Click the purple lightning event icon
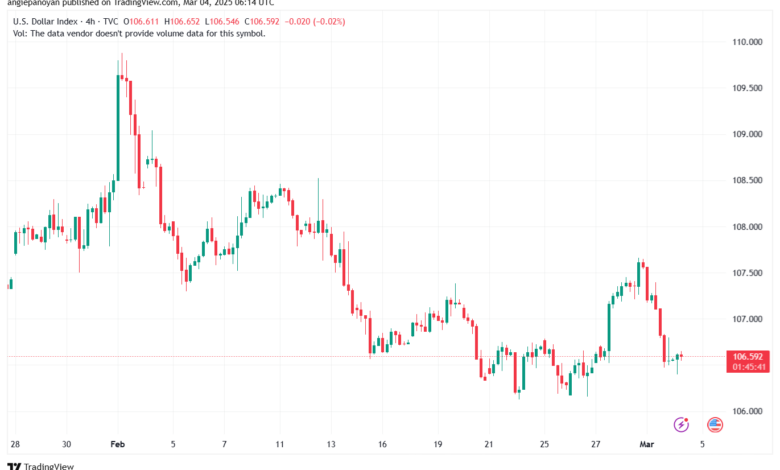This screenshot has height=470, width=780. click(681, 425)
